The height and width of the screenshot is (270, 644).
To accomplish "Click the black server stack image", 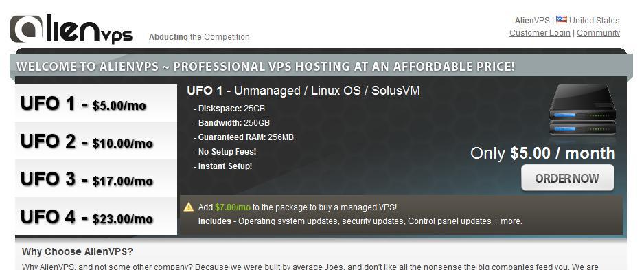I will (x=582, y=109).
